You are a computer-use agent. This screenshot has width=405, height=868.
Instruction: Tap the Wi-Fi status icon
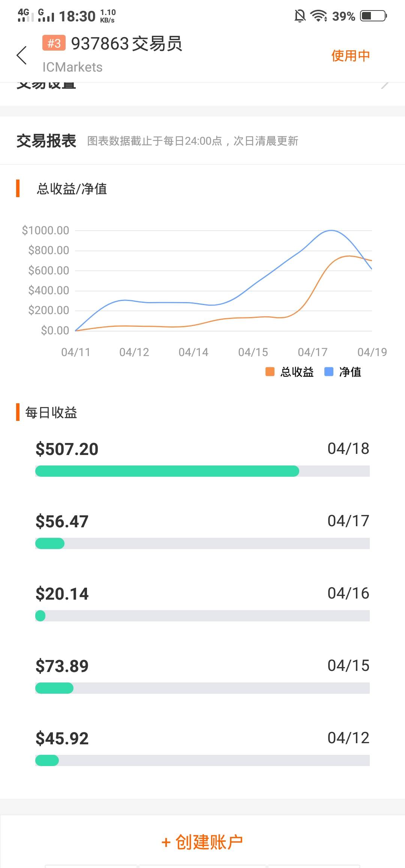point(318,16)
